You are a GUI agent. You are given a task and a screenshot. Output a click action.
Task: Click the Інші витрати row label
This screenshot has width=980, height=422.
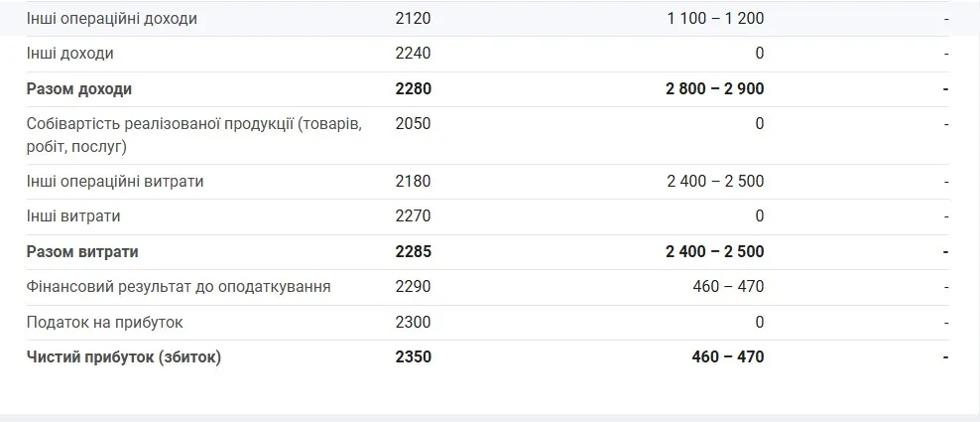tap(73, 216)
